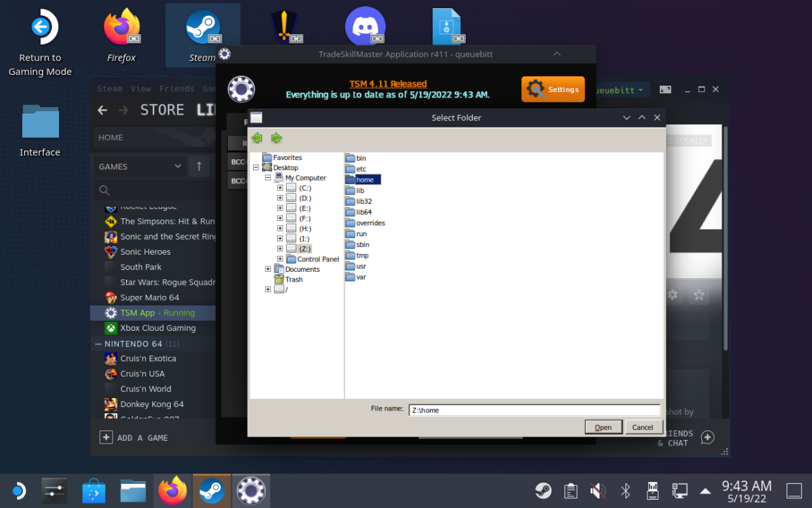Collapse the My Computer tree node

coord(268,178)
